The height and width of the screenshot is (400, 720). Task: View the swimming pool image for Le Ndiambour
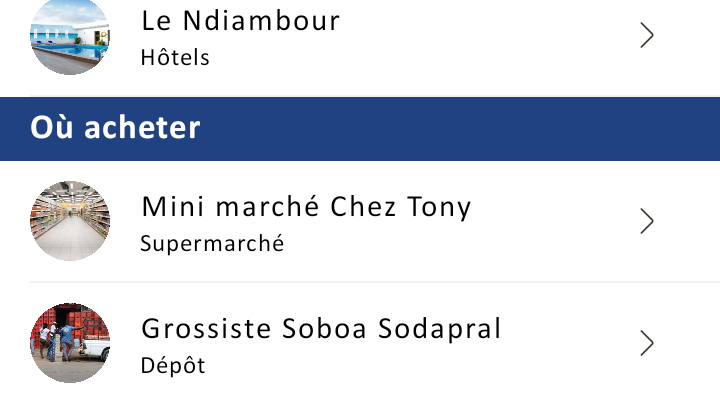tap(70, 36)
